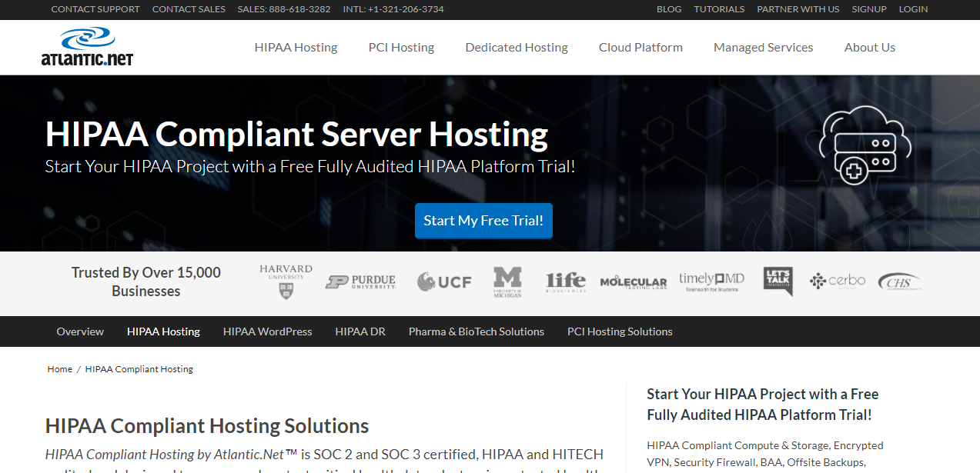Viewport: 980px width, 473px height.
Task: Click the Signup link
Action: pyautogui.click(x=869, y=9)
